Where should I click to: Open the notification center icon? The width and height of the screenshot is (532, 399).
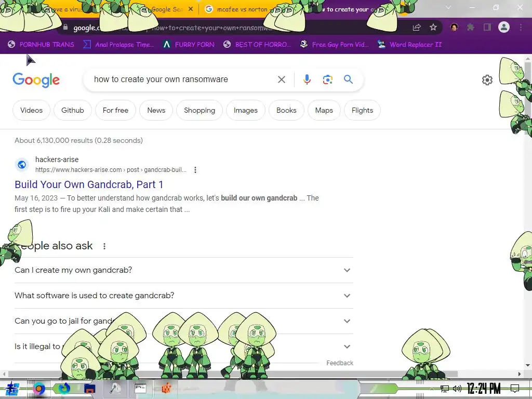pos(515,389)
